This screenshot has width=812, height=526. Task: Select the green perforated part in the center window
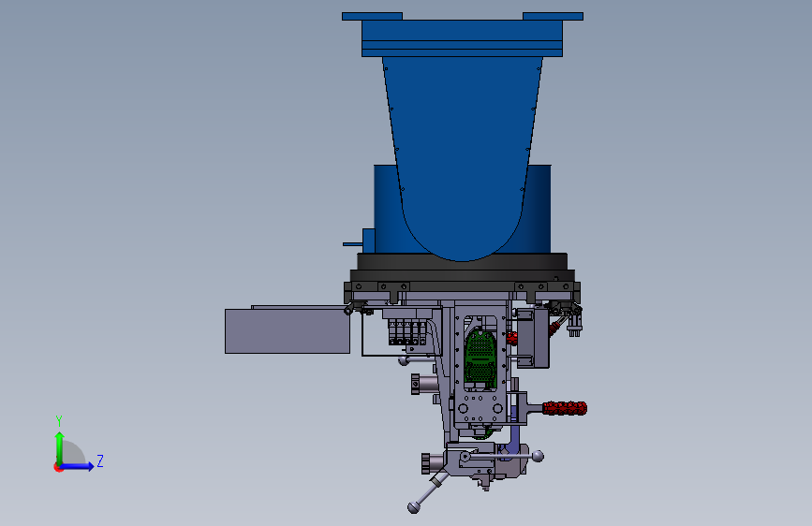click(x=480, y=358)
